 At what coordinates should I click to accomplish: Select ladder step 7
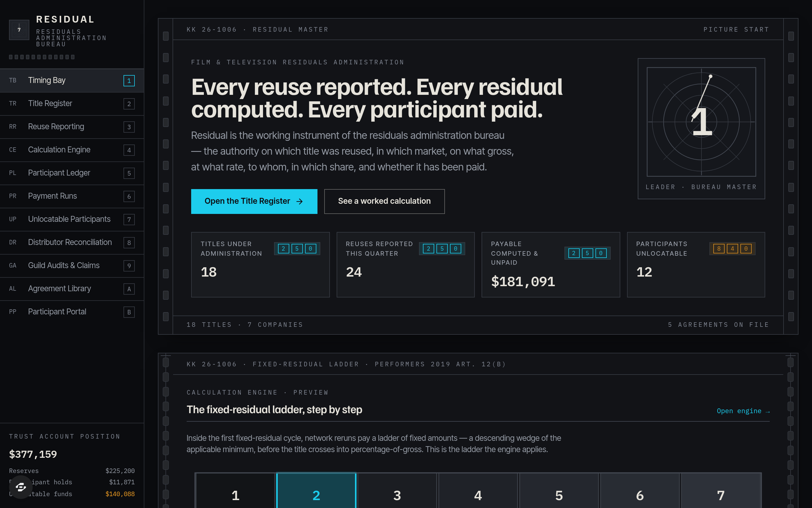point(721,491)
